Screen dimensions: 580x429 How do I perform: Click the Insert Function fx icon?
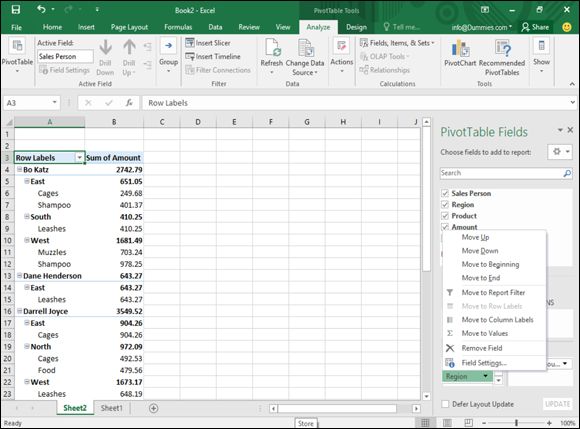[x=129, y=102]
